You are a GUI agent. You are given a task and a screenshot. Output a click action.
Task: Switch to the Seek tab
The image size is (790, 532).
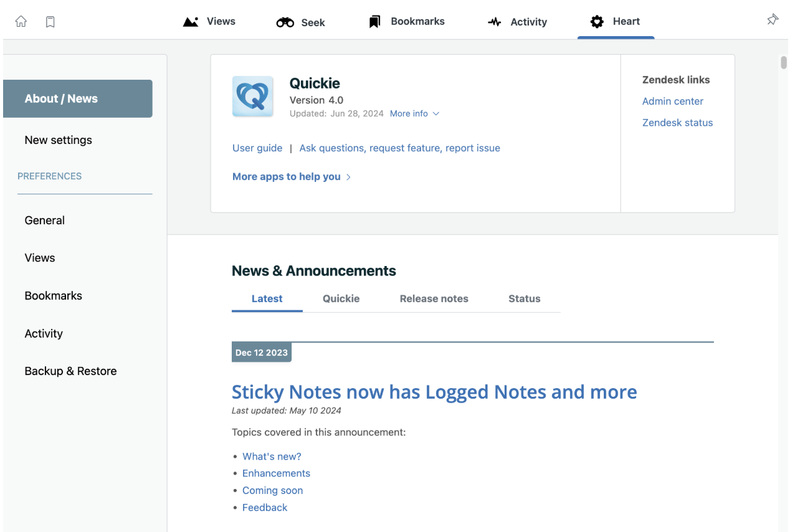(301, 22)
